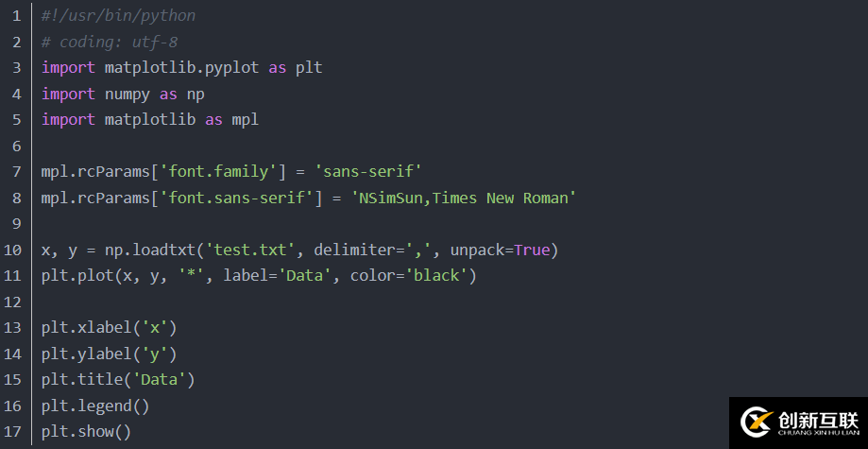This screenshot has height=449, width=868.
Task: Click the '# coding: utf-8' comment
Action: (110, 42)
